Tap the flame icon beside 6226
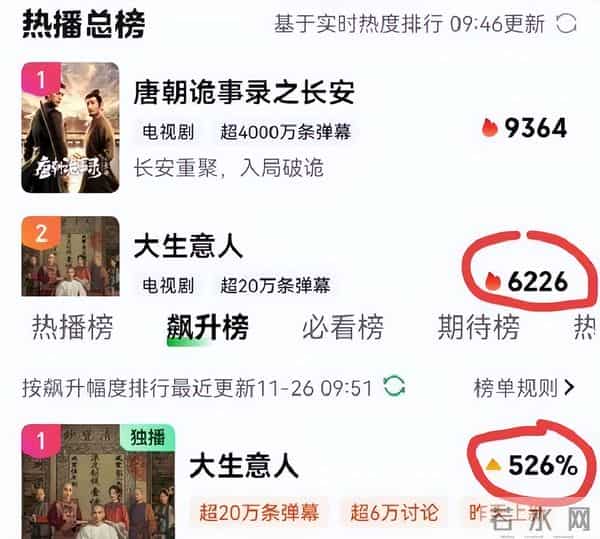Viewport: 600px width, 539px height. point(492,281)
